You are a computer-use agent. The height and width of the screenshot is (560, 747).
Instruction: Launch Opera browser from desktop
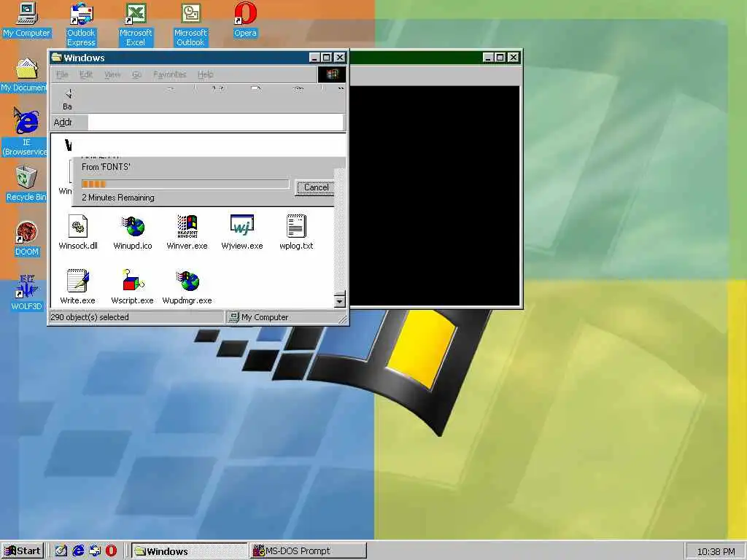pos(245,20)
